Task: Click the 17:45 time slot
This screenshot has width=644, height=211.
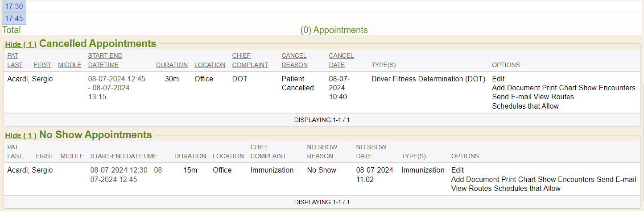Action: [x=14, y=19]
